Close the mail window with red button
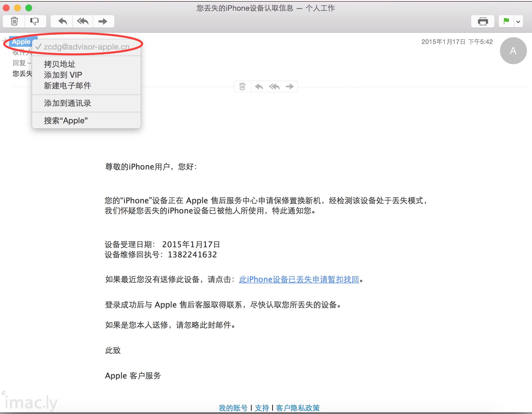The image size is (532, 414). click(6, 8)
